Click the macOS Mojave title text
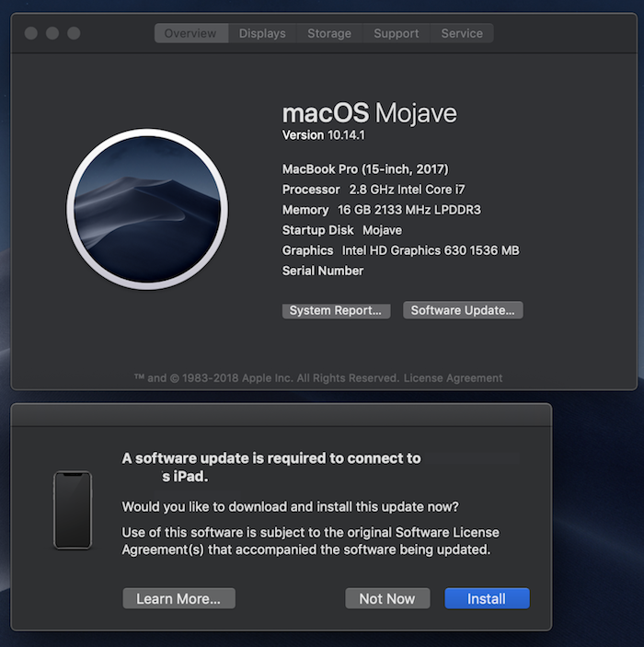The image size is (644, 647). (x=370, y=113)
